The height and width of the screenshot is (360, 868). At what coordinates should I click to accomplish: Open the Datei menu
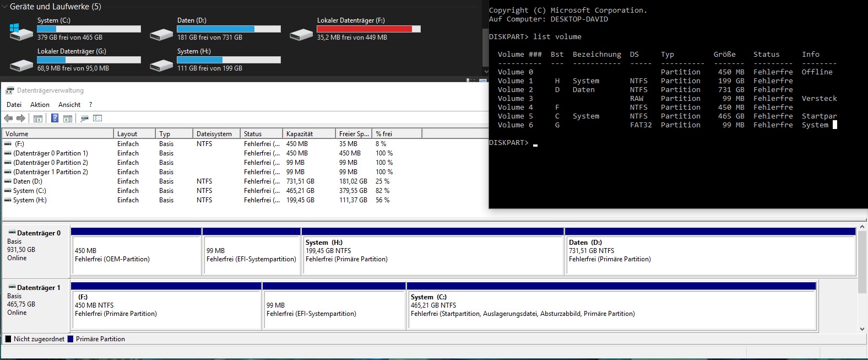[14, 105]
